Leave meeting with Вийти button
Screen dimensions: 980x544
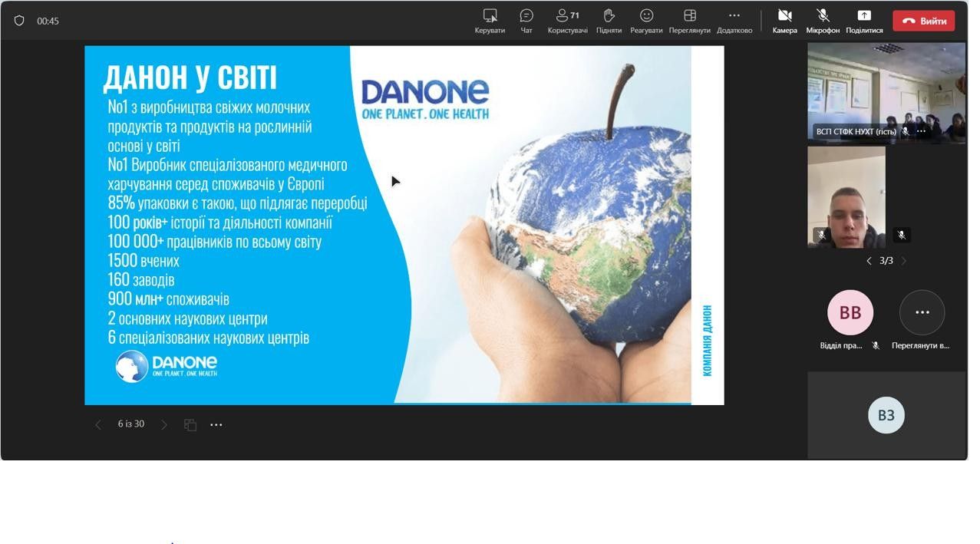point(923,21)
